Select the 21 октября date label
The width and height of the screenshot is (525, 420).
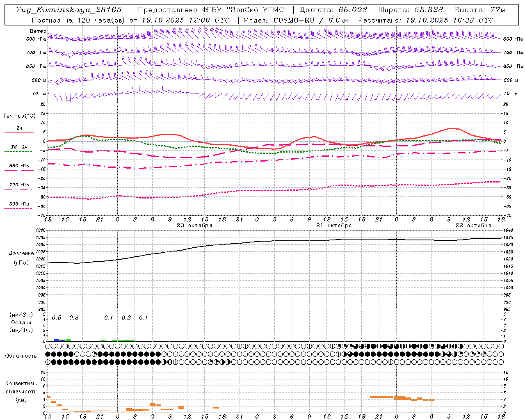334,226
